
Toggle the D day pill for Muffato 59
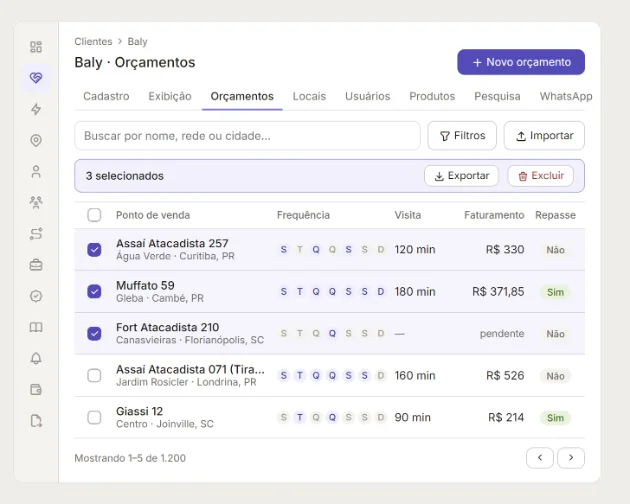pos(380,291)
